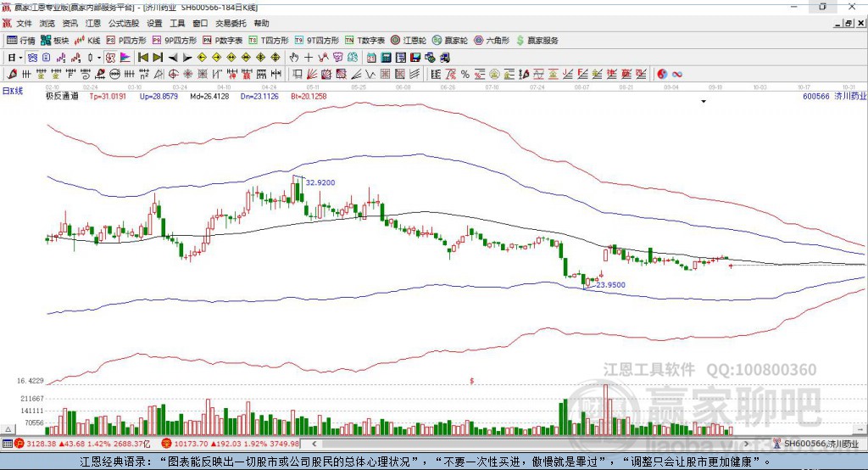Step chart left with black arrow
The image size is (868, 470).
(x=173, y=58)
